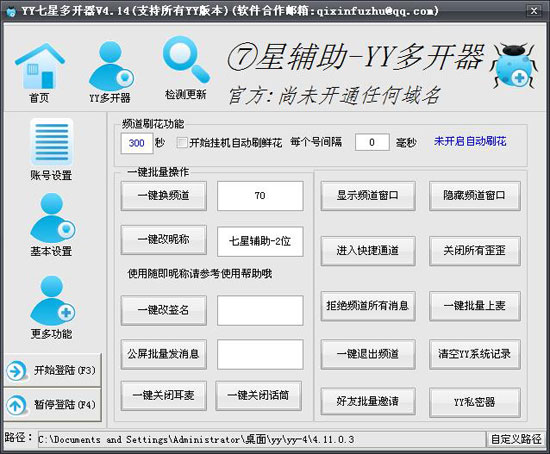Click 隐藏频道窗口 button
The height and width of the screenshot is (454, 550).
475,196
